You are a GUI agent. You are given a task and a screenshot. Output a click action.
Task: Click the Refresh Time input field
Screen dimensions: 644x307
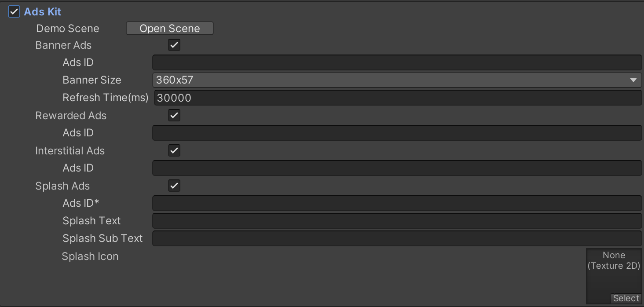click(x=397, y=98)
